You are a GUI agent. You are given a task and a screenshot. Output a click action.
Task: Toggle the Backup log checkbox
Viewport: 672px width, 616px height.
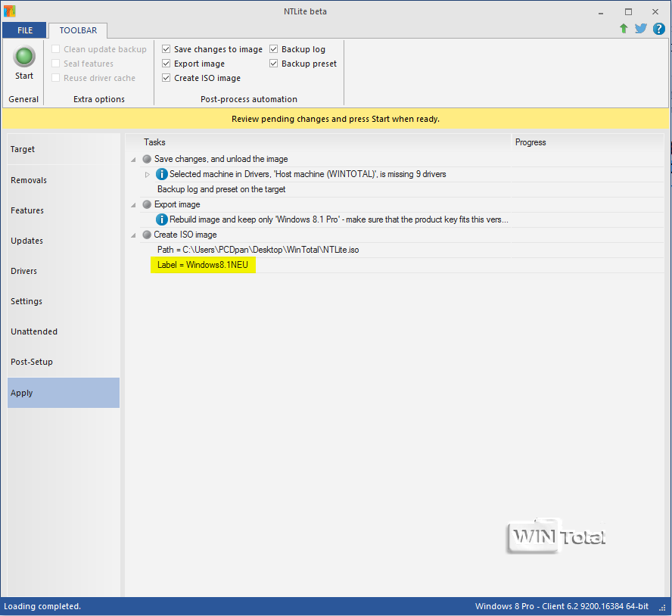274,49
